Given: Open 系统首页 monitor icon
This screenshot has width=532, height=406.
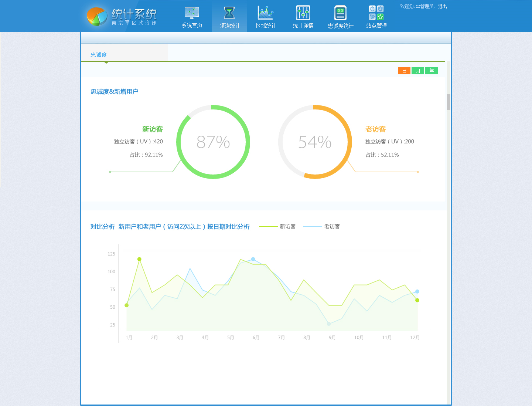Looking at the screenshot, I should click(192, 13).
